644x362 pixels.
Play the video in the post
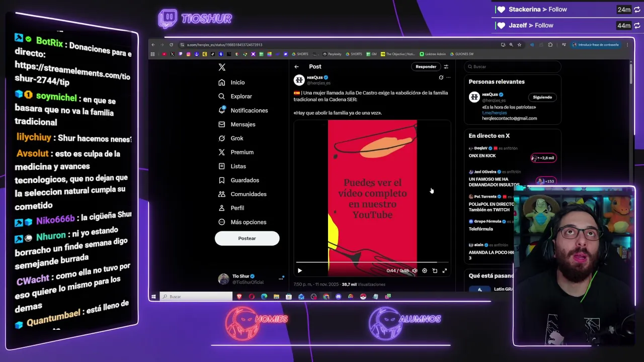coord(300,271)
